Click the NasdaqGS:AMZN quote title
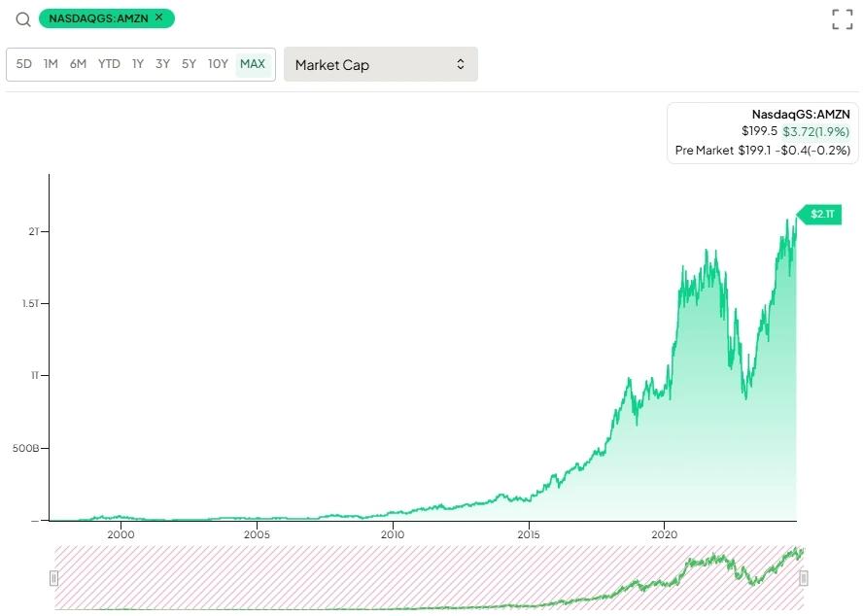 click(x=801, y=115)
